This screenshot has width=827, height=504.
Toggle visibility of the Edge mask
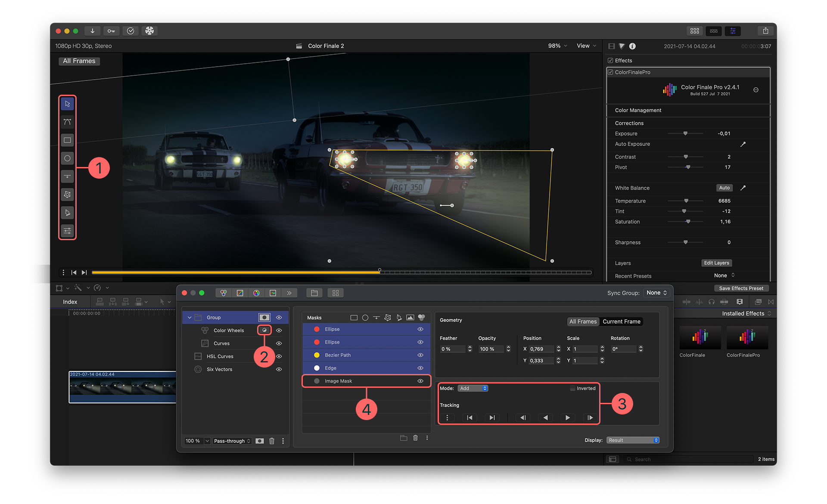click(420, 368)
